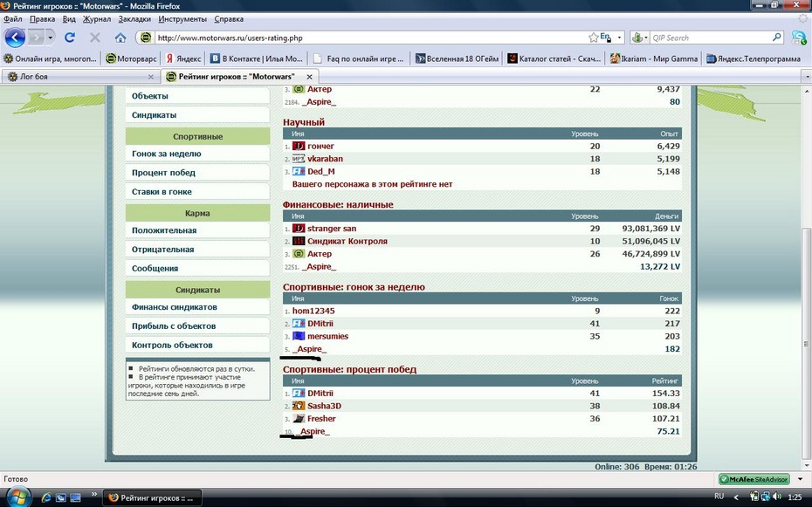Open the Процент побед rating link

coord(197,173)
